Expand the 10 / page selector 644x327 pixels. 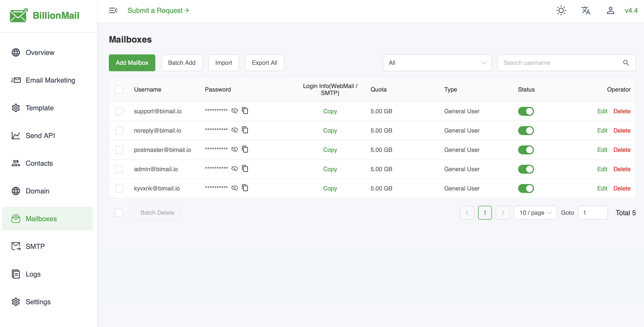tap(535, 213)
